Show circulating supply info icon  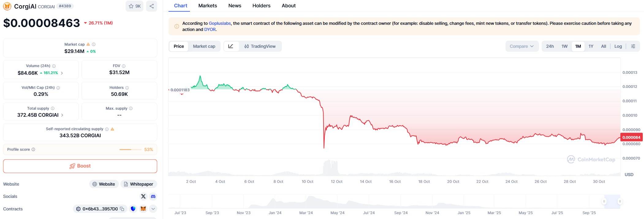(x=107, y=129)
